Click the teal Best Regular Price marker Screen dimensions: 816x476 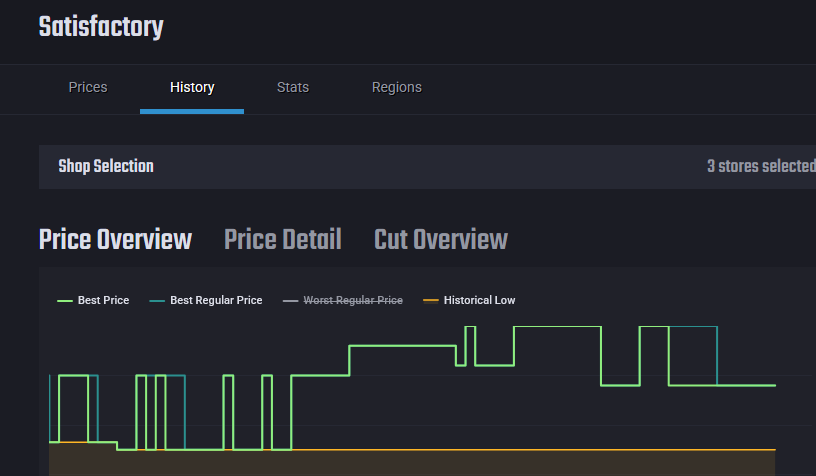[x=157, y=301]
